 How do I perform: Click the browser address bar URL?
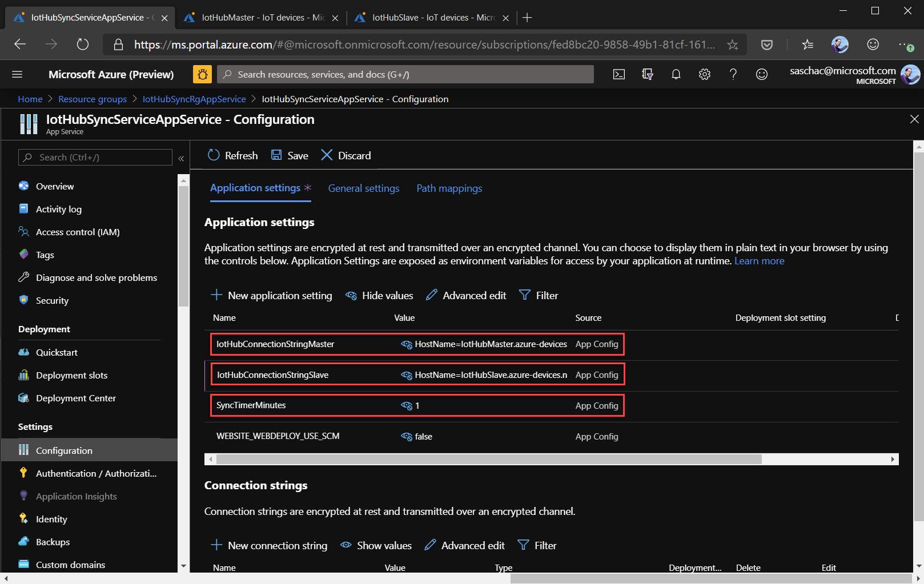click(x=424, y=45)
